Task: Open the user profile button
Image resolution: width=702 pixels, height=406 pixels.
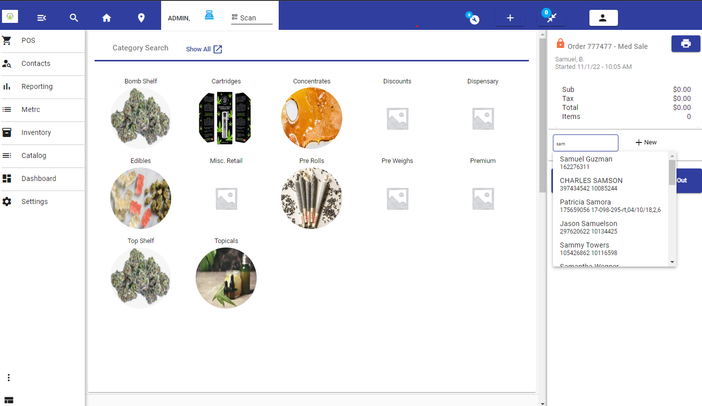Action: 603,18
